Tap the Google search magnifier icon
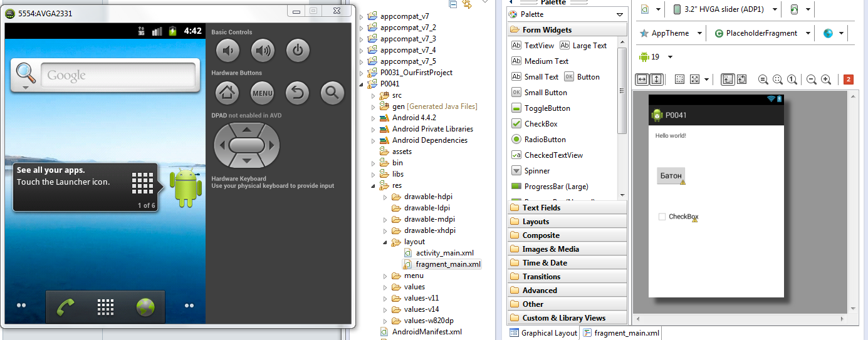The height and width of the screenshot is (340, 868). point(26,75)
